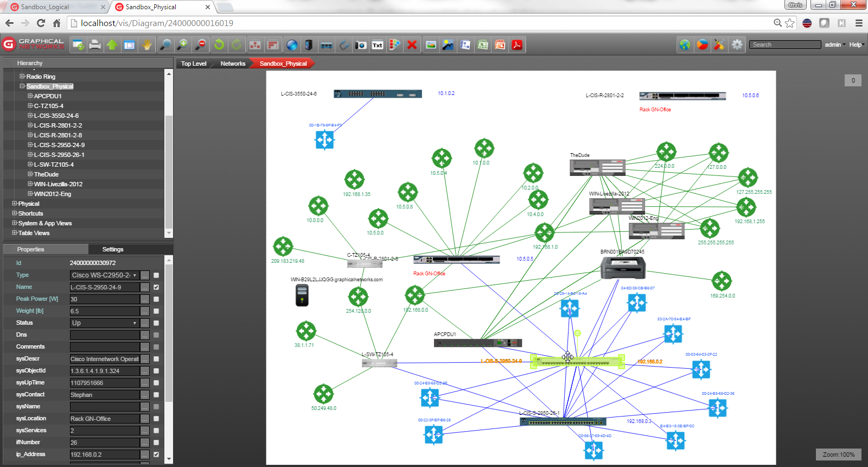Click the printer icon in the toolbar
The width and height of the screenshot is (868, 467).
tap(95, 45)
